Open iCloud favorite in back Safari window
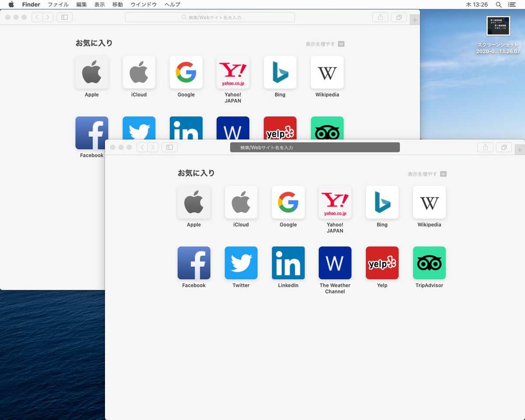Screen dimensions: 525x420 point(139,72)
